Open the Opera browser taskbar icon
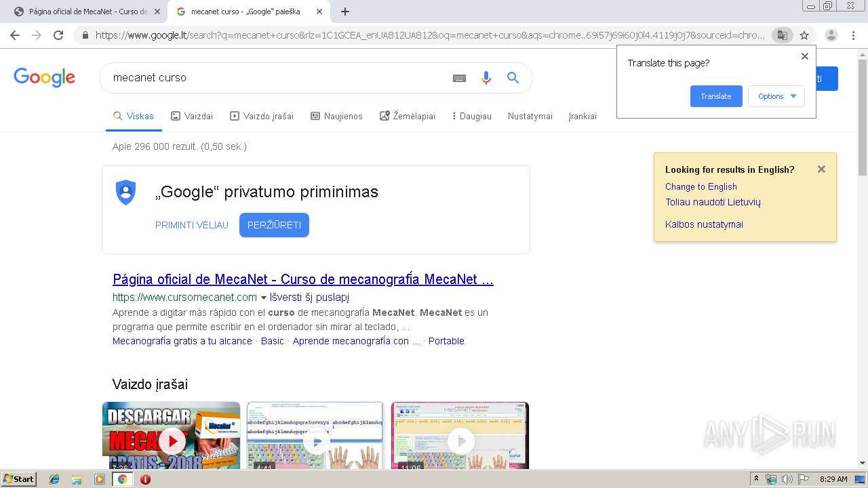This screenshot has width=868, height=488. coord(145,479)
